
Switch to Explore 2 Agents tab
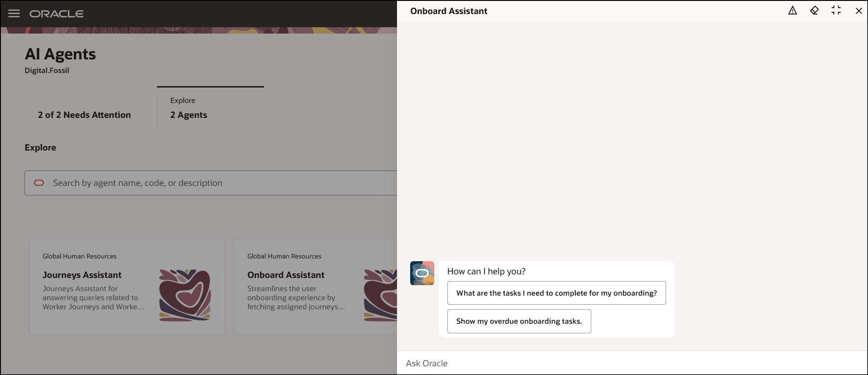pos(211,108)
